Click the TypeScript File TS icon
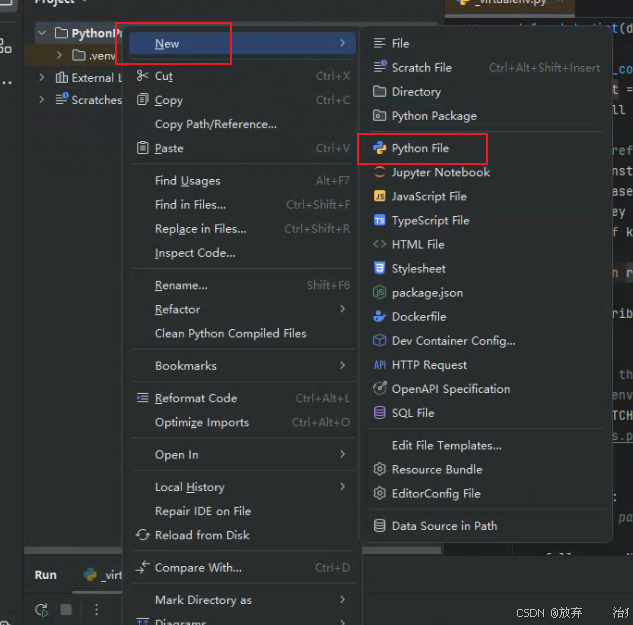This screenshot has width=633, height=625. click(379, 220)
